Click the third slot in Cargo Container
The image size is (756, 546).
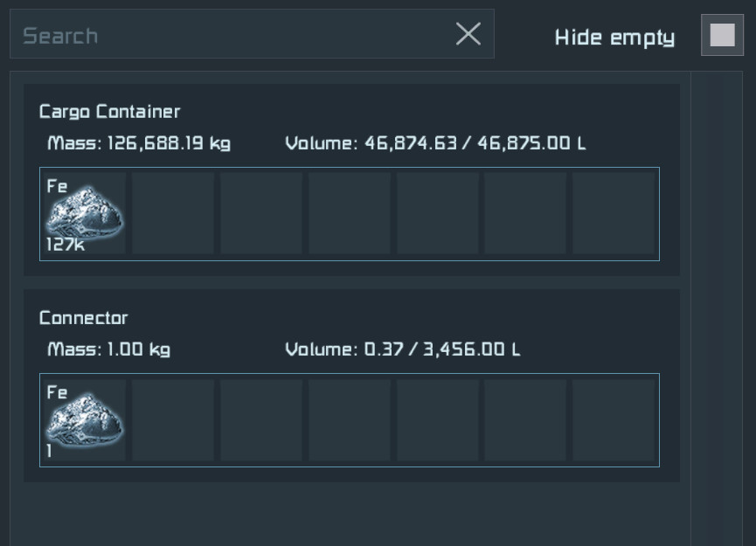(260, 213)
